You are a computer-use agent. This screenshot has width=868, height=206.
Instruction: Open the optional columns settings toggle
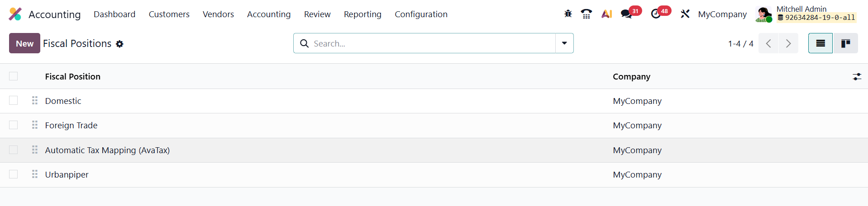tap(857, 77)
